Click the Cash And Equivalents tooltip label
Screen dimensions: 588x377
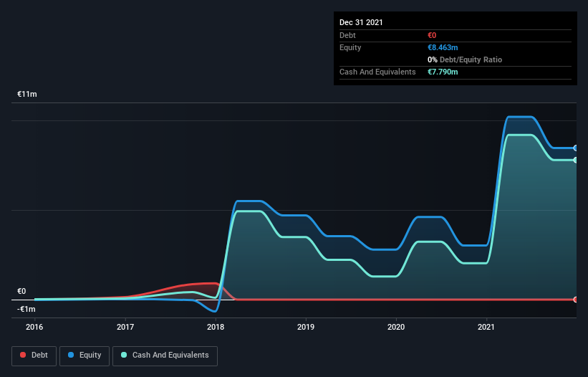pyautogui.click(x=377, y=72)
